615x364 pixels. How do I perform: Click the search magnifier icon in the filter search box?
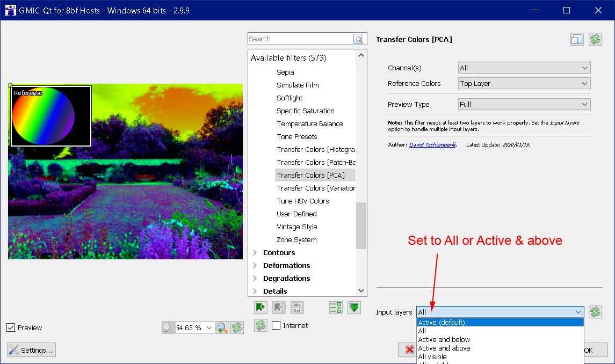pyautogui.click(x=358, y=39)
